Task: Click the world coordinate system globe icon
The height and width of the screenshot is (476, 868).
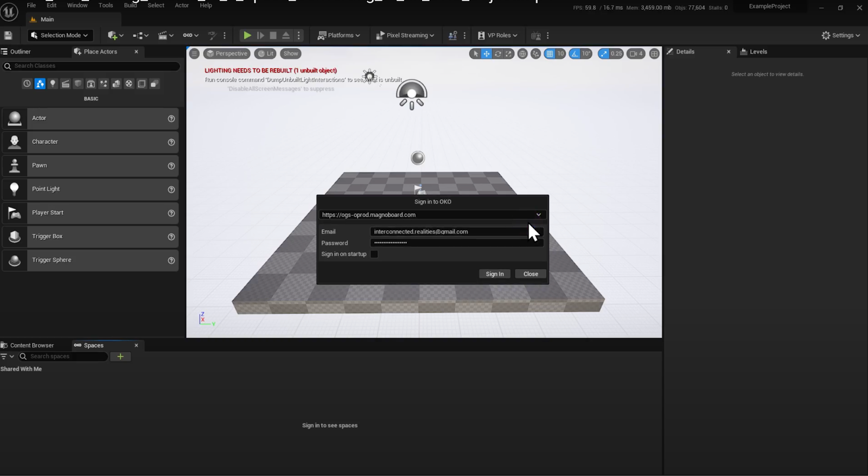Action: pos(522,54)
